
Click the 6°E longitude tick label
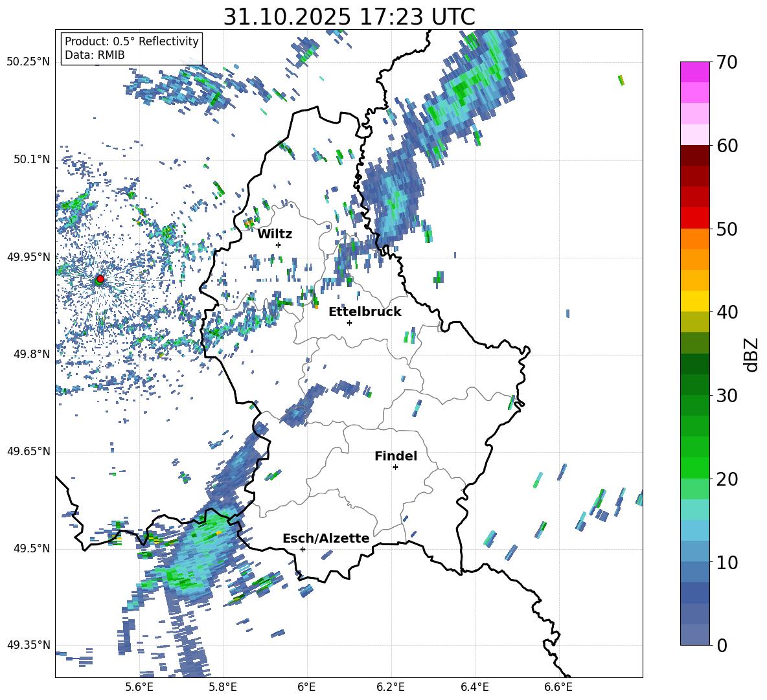306,687
